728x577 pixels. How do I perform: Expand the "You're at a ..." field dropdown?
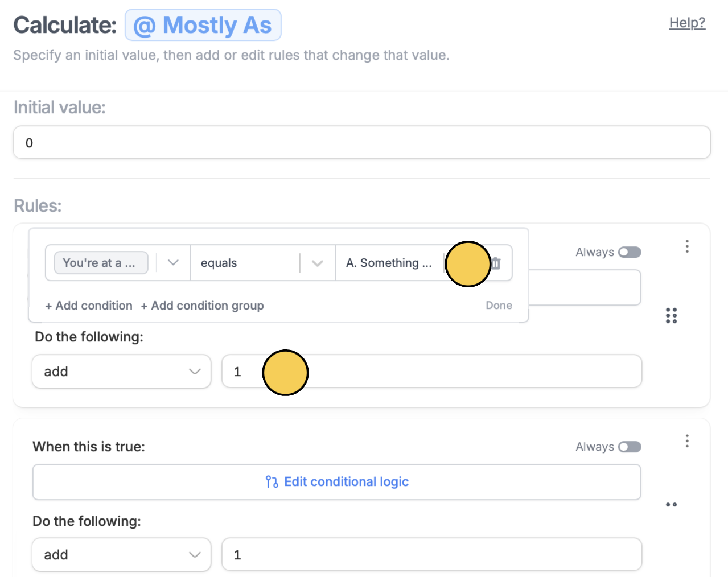174,263
